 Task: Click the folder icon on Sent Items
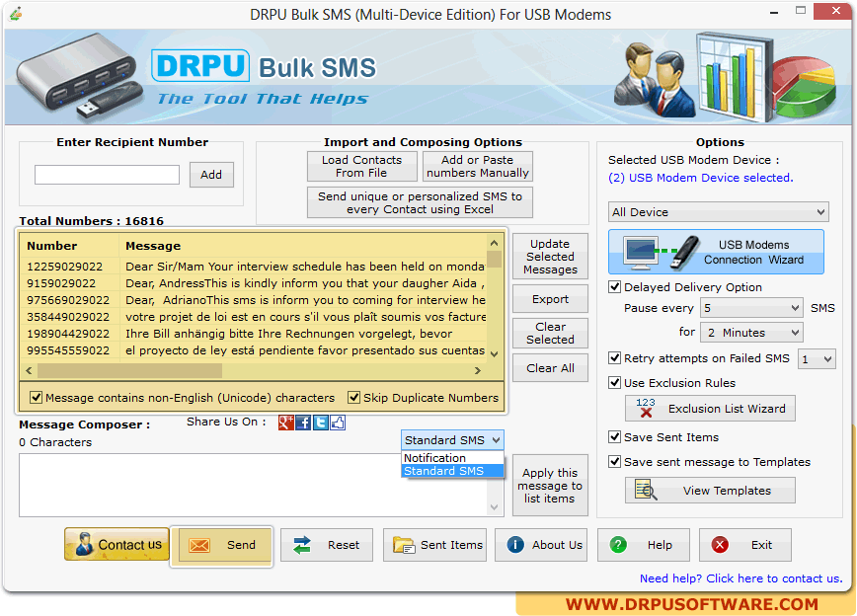(x=404, y=545)
